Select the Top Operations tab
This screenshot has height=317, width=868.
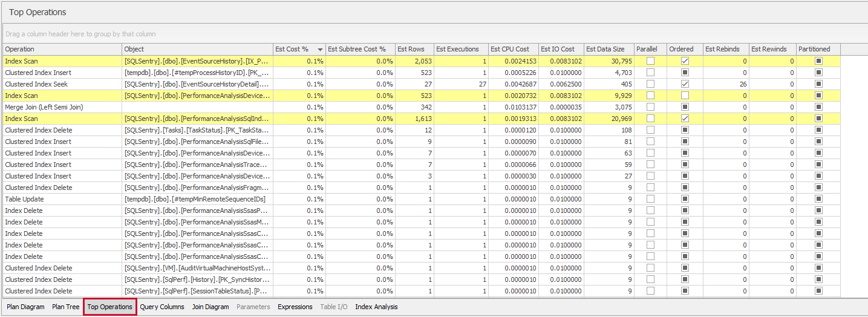pos(109,307)
